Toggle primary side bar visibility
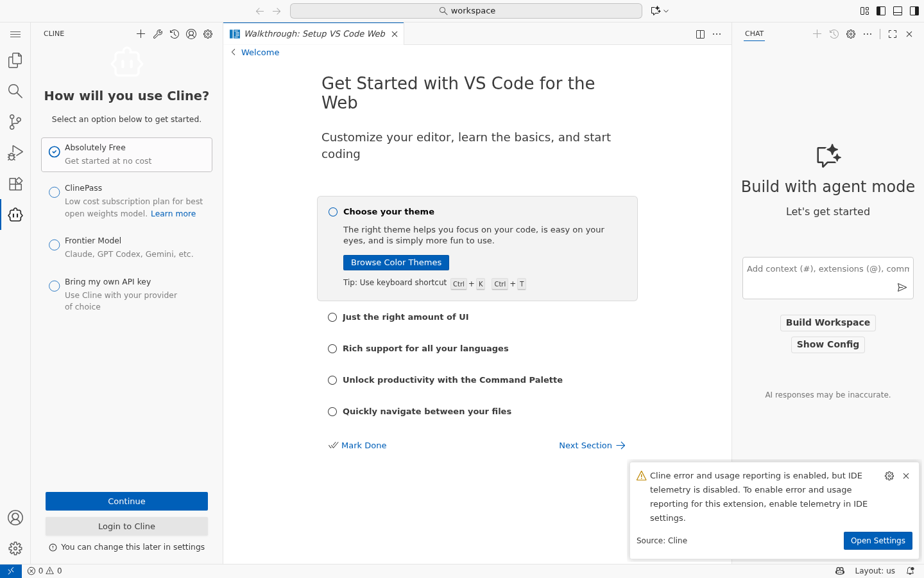Image resolution: width=924 pixels, height=578 pixels. [881, 11]
